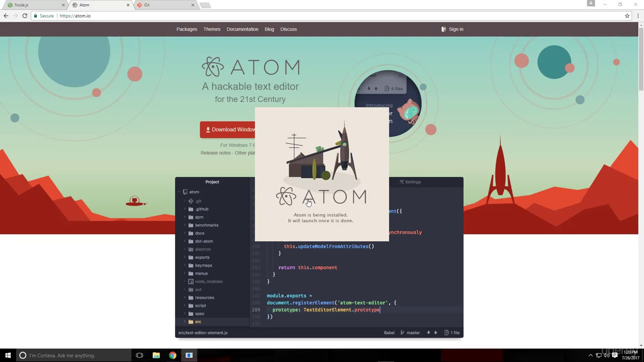This screenshot has width=644, height=362.
Task: Click the down arrow in editor status bar
Action: 429,332
